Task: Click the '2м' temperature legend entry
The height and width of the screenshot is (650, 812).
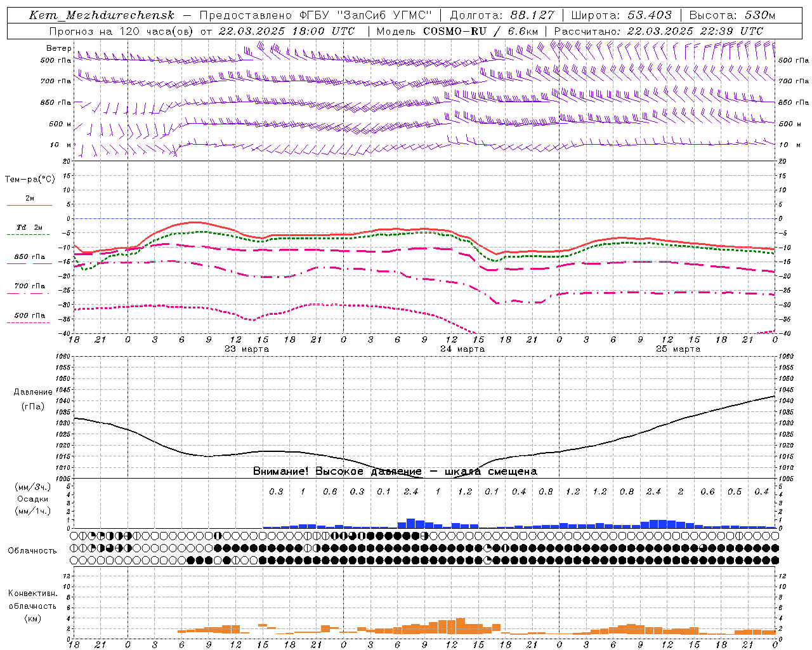Action: [x=30, y=199]
